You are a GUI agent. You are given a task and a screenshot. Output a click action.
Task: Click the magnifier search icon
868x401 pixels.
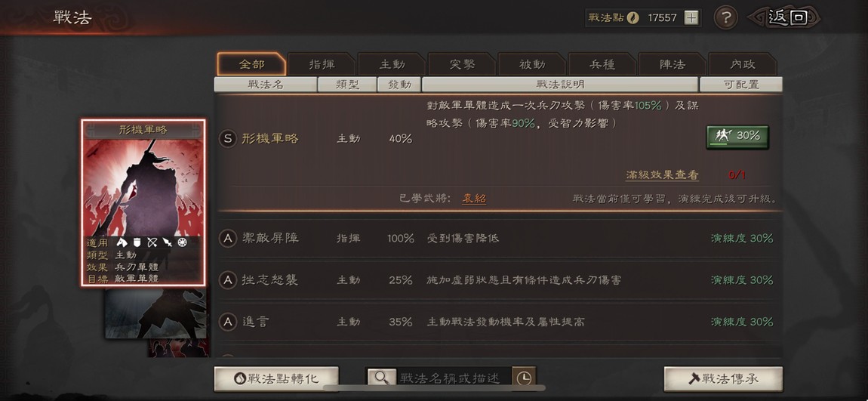pos(381,378)
